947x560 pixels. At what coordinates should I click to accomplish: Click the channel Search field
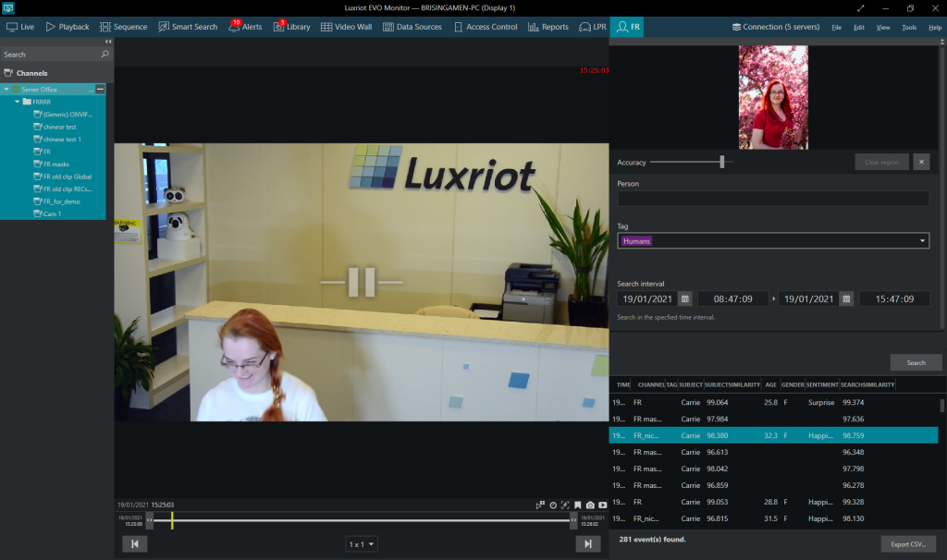51,55
